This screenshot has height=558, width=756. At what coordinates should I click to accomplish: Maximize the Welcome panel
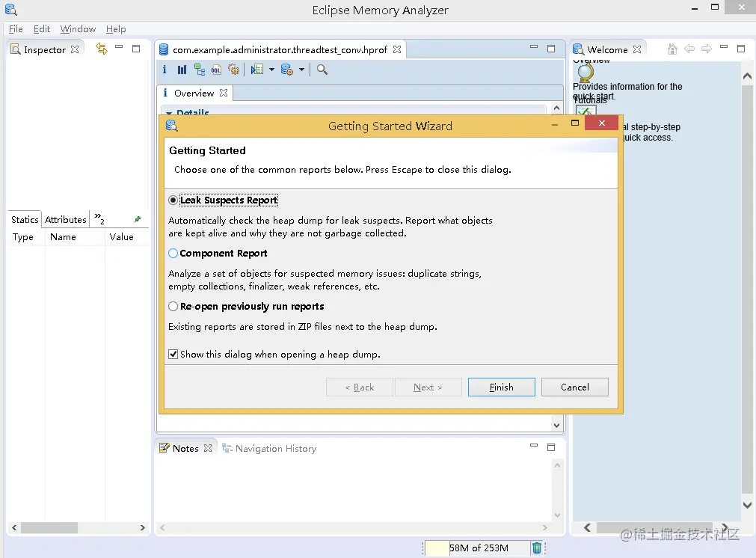click(x=741, y=48)
